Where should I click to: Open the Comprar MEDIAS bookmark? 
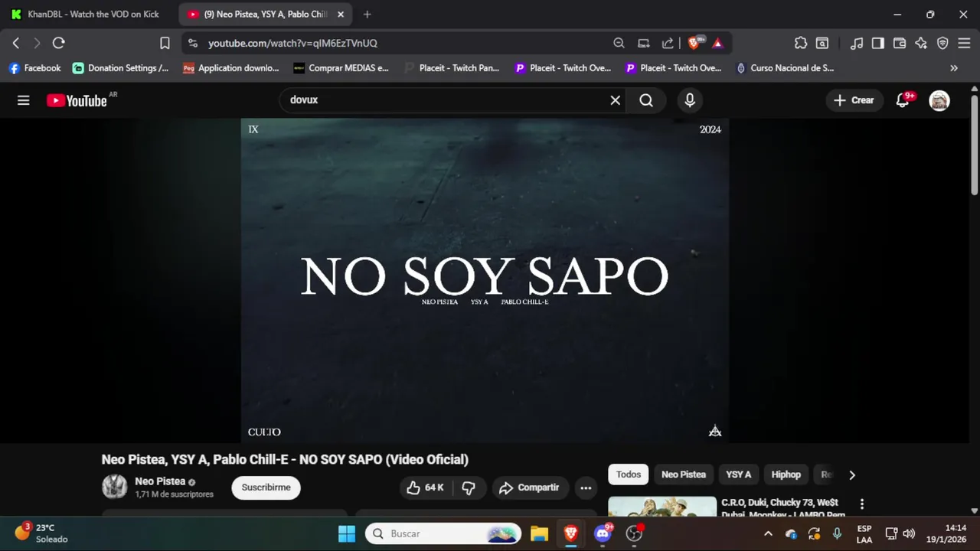[x=341, y=68]
